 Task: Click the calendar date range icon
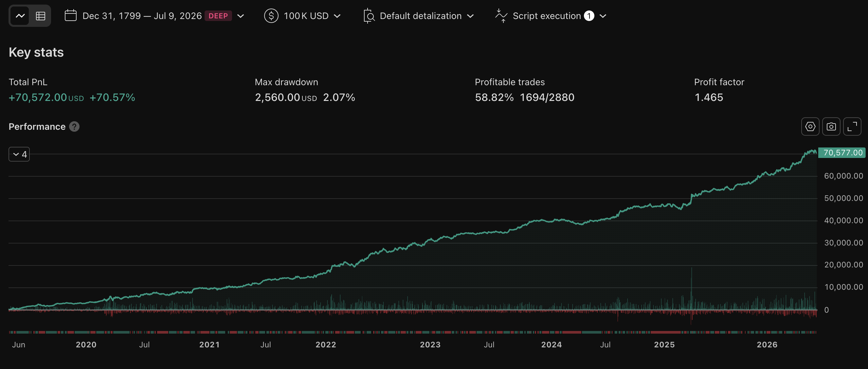tap(70, 15)
